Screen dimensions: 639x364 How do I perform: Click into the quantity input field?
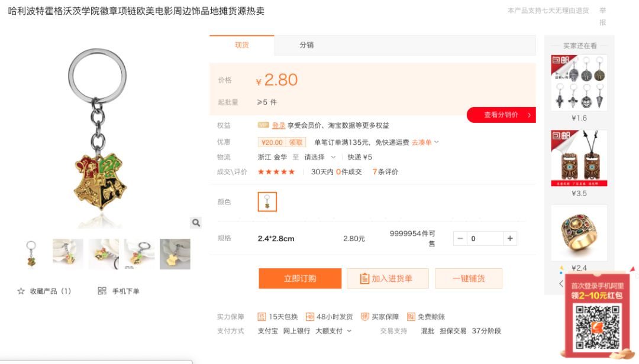click(485, 239)
